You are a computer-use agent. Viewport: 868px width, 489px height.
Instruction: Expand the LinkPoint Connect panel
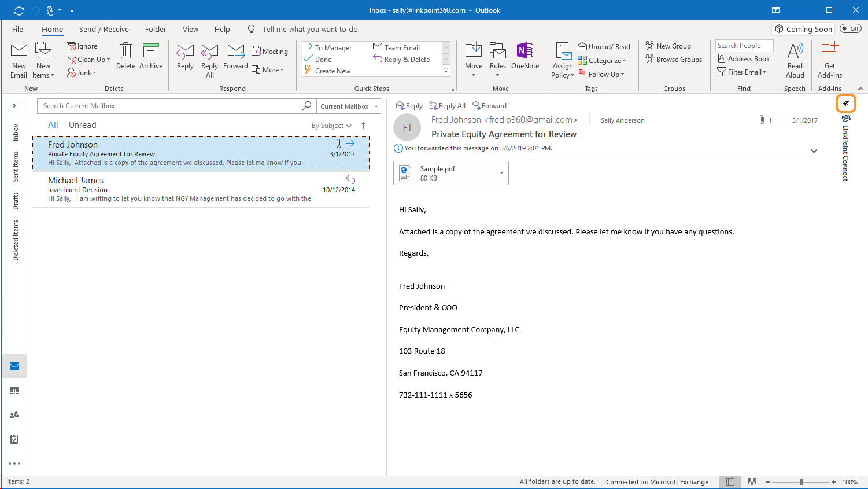point(845,103)
